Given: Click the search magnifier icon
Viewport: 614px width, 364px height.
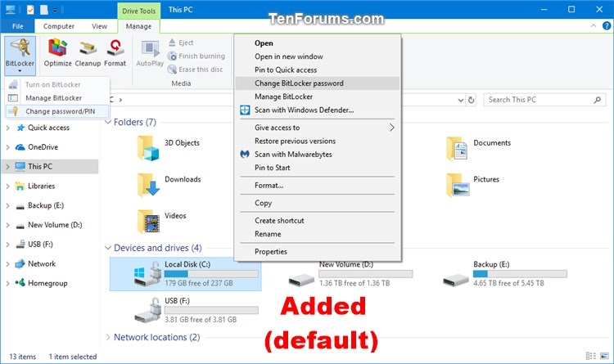Looking at the screenshot, I should [x=597, y=100].
